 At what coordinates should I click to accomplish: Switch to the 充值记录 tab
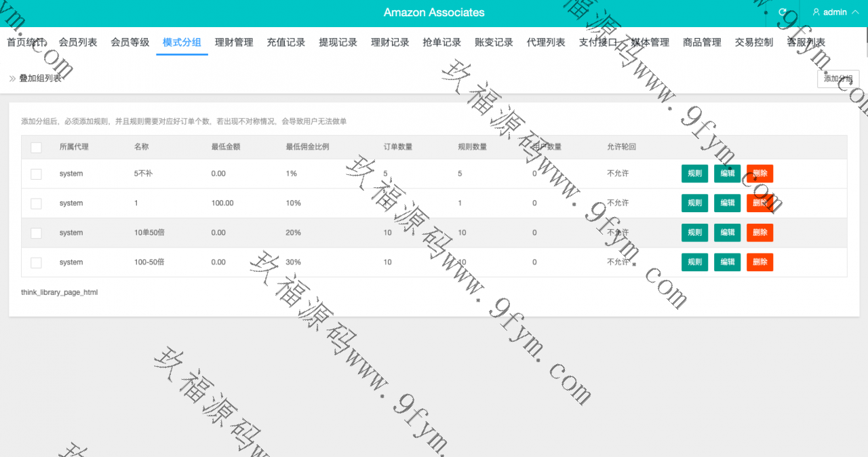pos(285,42)
